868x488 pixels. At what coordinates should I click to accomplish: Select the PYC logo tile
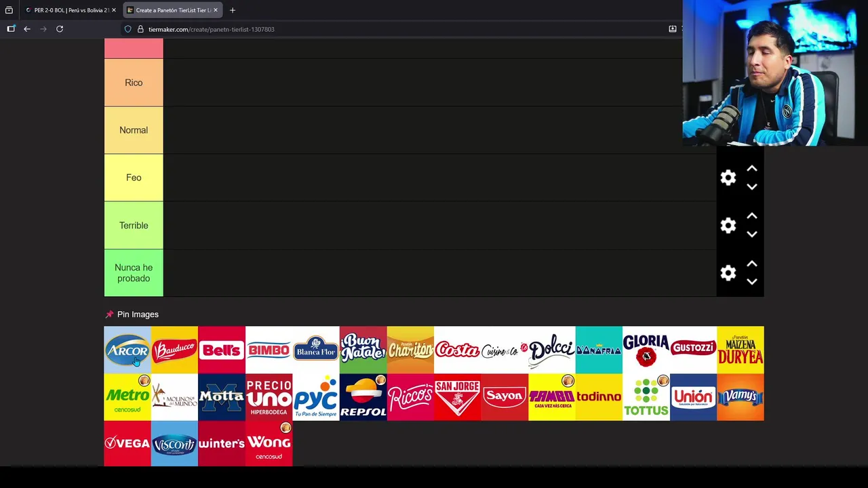coord(316,397)
